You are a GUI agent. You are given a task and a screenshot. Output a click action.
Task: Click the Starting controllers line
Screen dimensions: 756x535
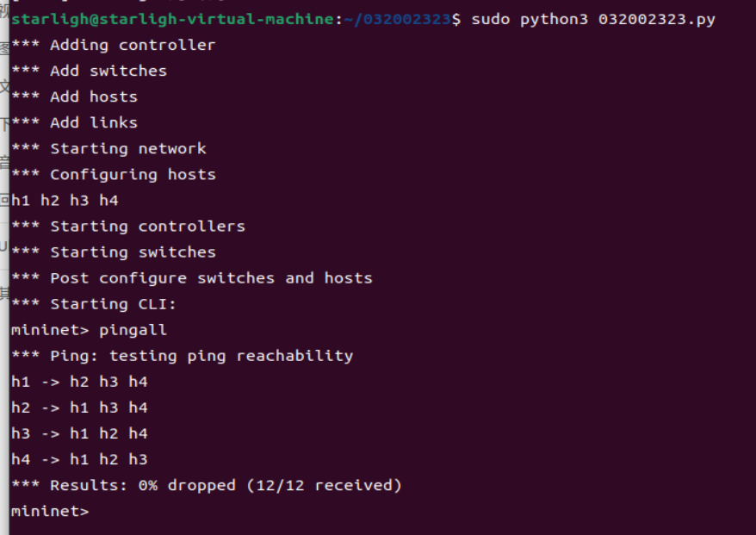point(128,226)
